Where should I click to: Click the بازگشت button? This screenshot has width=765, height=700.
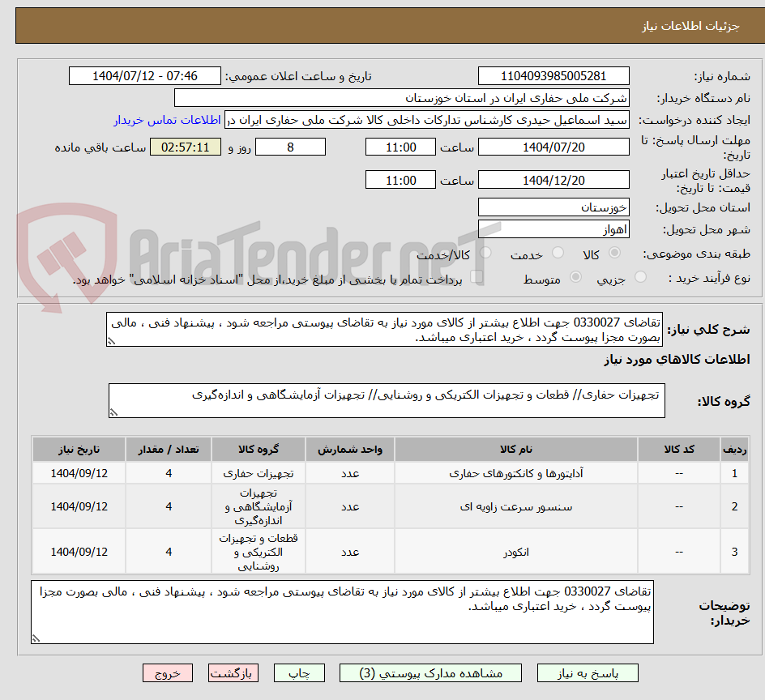tap(233, 672)
